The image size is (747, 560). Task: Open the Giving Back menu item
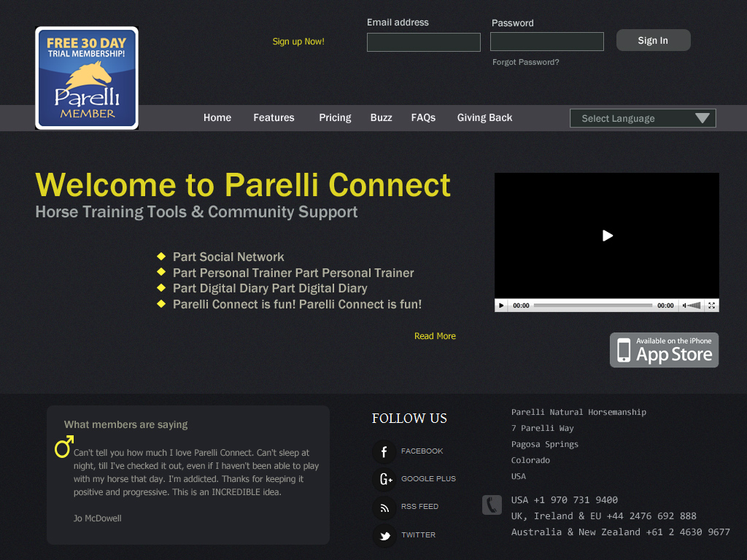click(x=484, y=117)
